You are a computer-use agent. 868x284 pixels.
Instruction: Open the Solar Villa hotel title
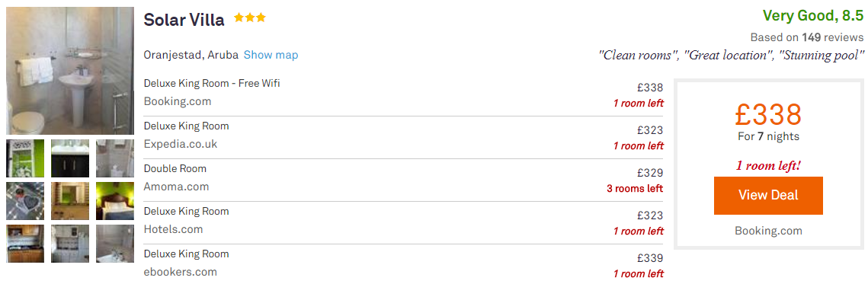click(x=184, y=20)
